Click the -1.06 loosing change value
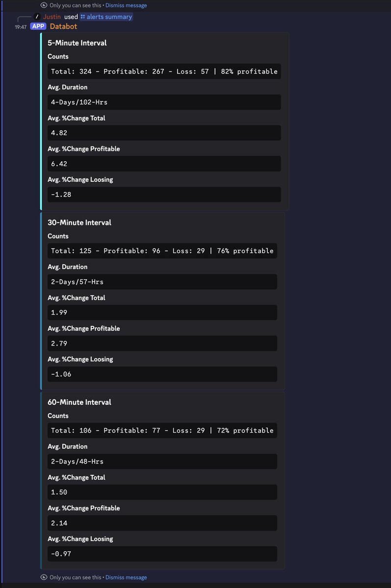Viewport: 391px width, 588px height. (162, 374)
